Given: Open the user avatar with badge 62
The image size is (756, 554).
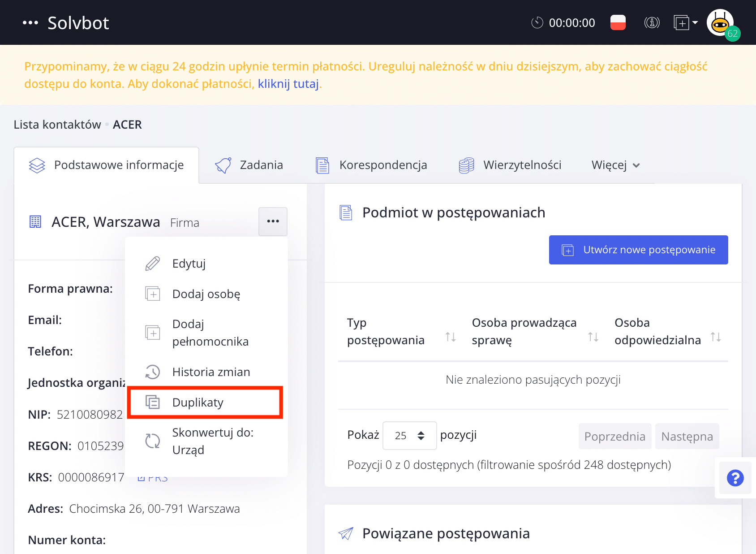Looking at the screenshot, I should pyautogui.click(x=721, y=23).
